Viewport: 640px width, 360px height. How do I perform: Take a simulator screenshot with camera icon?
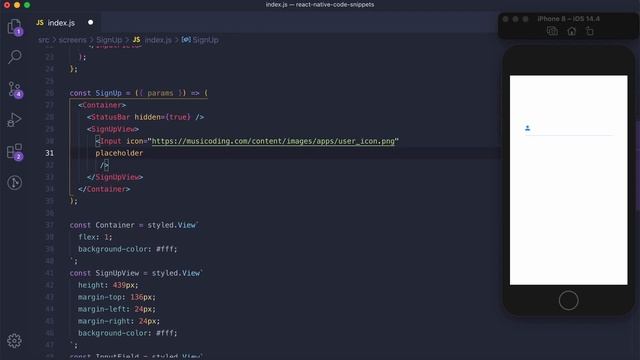tap(552, 31)
